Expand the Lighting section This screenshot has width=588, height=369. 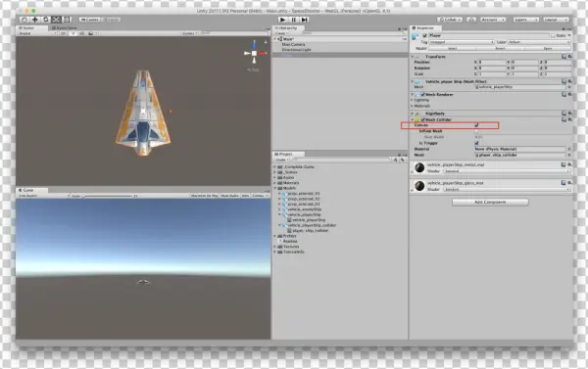pyautogui.click(x=413, y=100)
